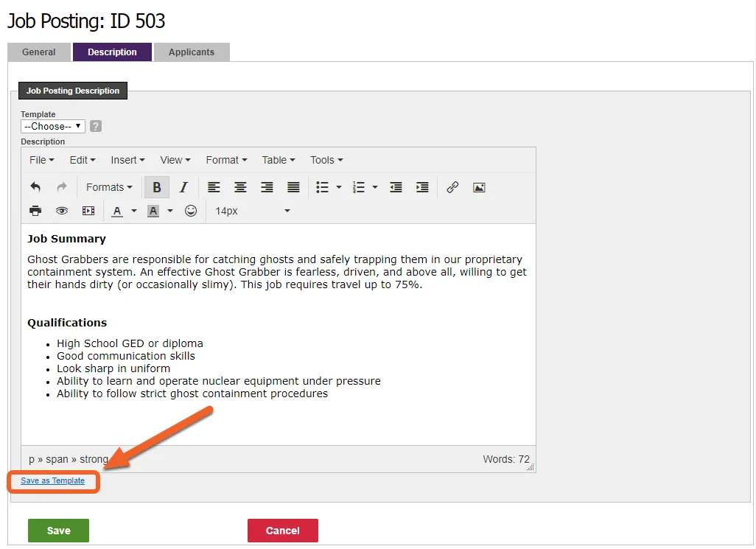This screenshot has width=756, height=549.
Task: Click the red Cancel button
Action: pos(282,530)
